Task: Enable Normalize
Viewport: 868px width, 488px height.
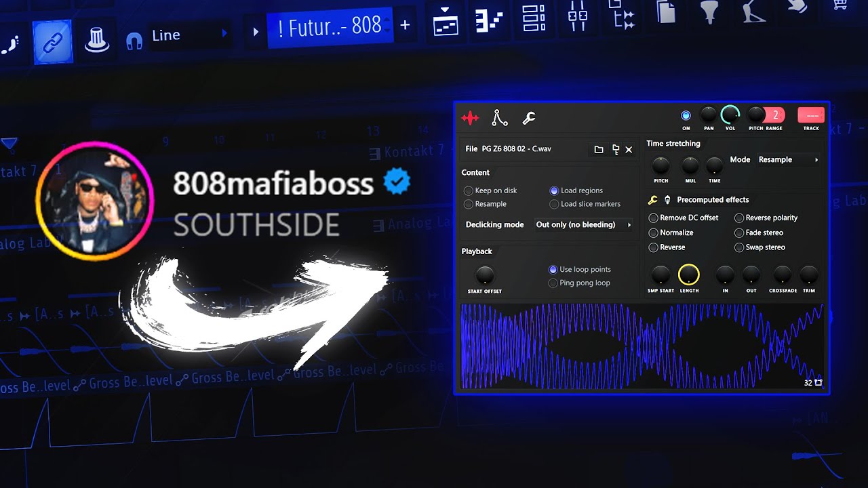Action: 671,232
